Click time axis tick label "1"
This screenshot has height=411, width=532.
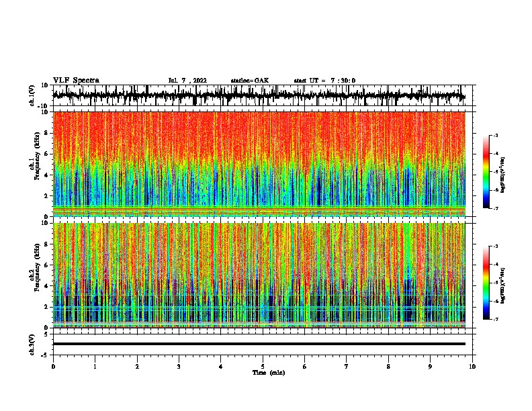pos(95,367)
